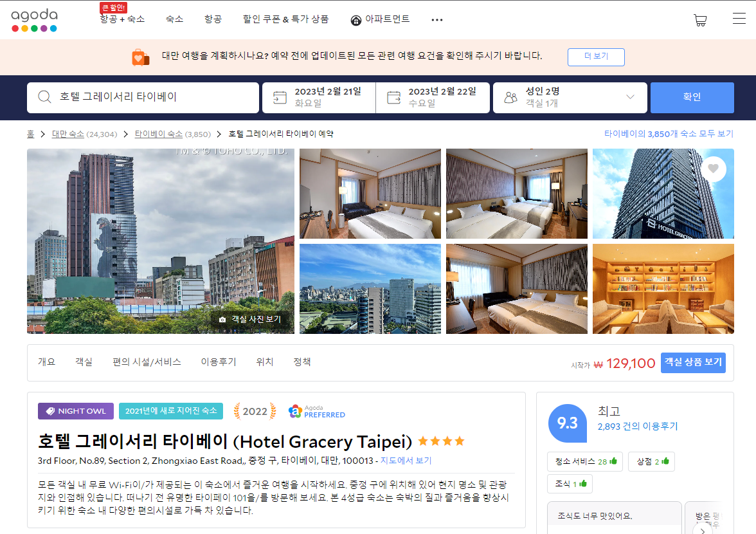
Task: Click the apartment house icon
Action: point(356,20)
